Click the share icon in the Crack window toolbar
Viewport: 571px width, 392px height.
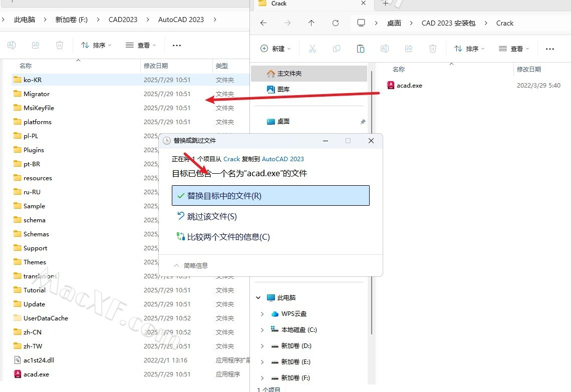click(409, 49)
